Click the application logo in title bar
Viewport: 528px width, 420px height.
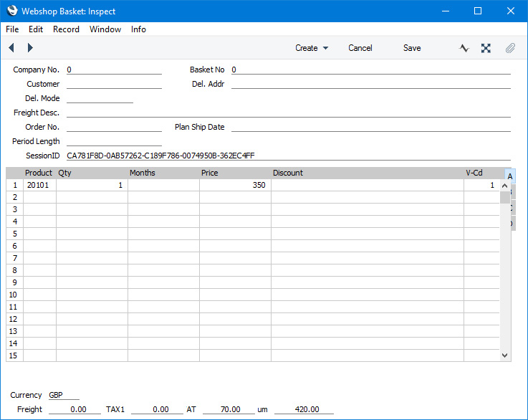pyautogui.click(x=12, y=11)
